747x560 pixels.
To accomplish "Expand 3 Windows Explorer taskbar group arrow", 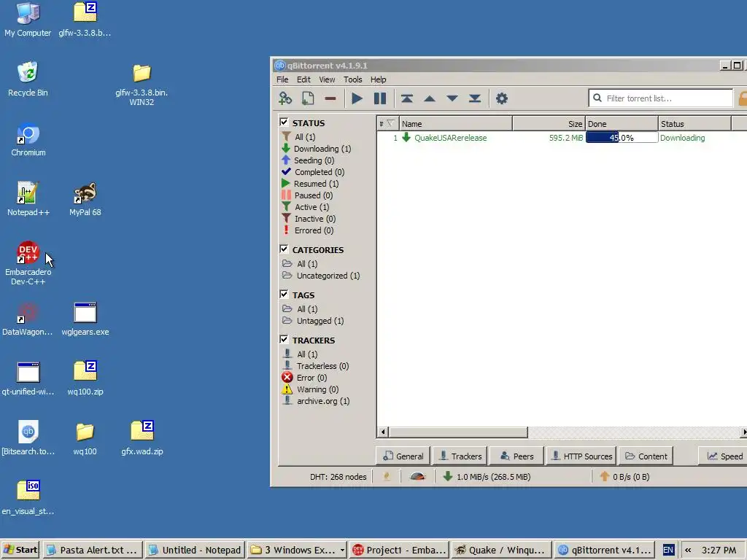I will pos(342,550).
